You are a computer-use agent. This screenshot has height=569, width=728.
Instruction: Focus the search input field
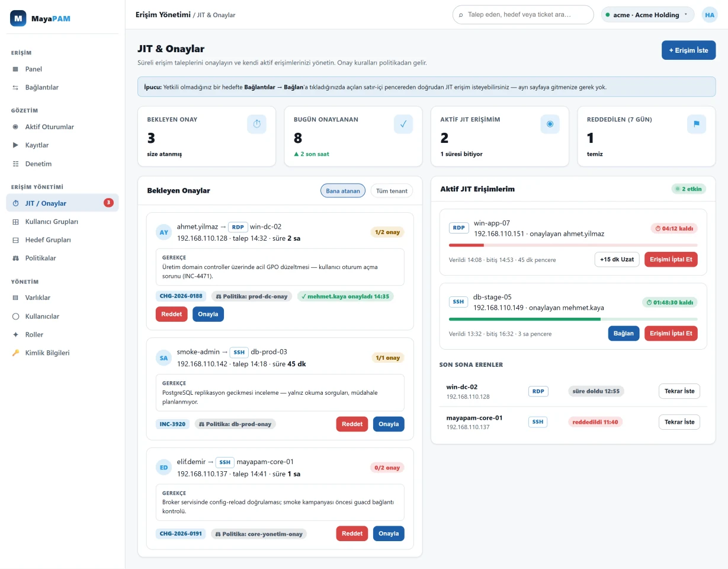(523, 15)
